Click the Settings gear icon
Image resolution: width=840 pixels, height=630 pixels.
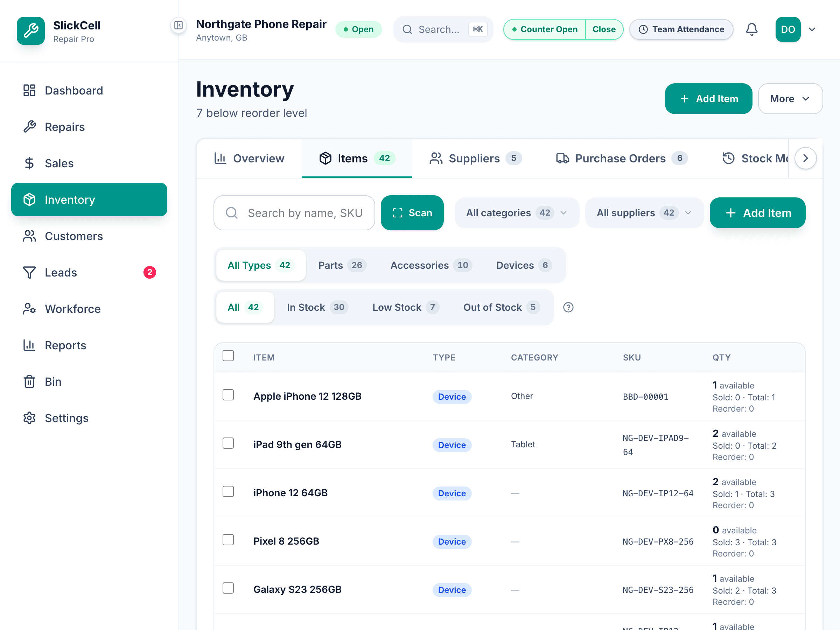pos(29,418)
